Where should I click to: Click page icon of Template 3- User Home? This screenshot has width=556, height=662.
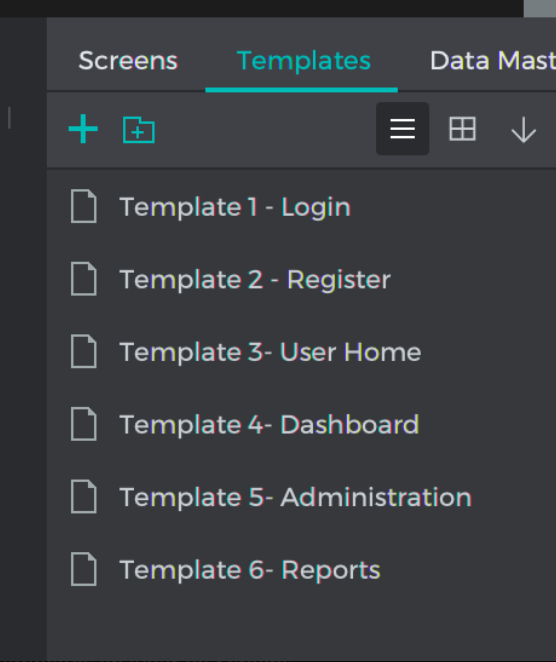click(84, 351)
